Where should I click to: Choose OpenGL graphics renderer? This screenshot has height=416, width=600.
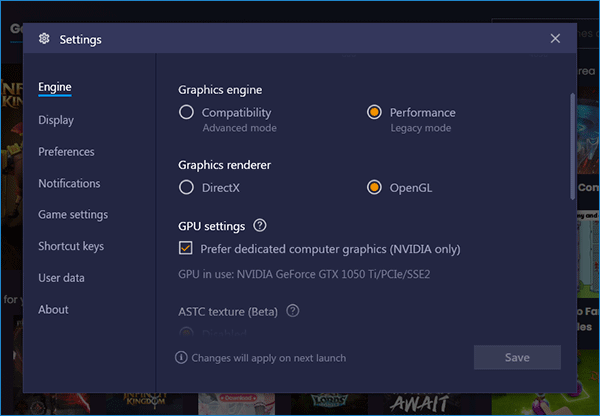pos(374,188)
